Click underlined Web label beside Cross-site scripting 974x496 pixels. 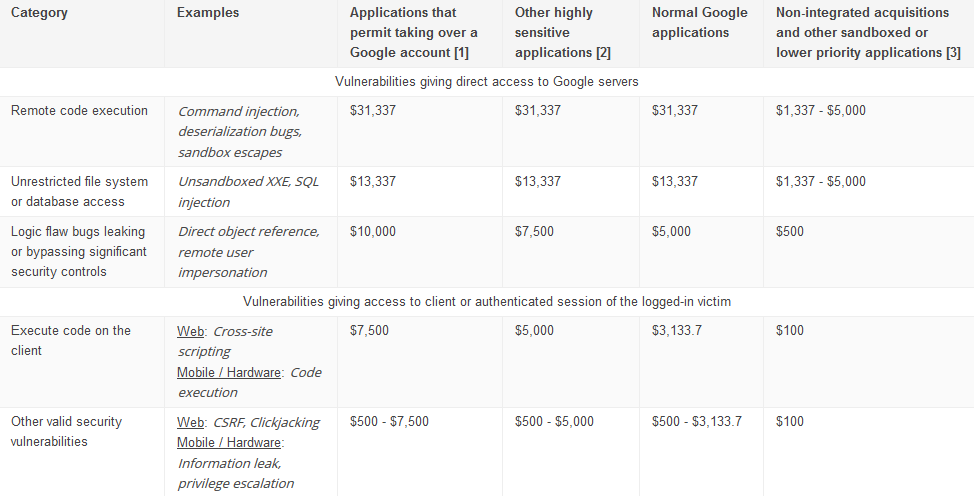190,331
